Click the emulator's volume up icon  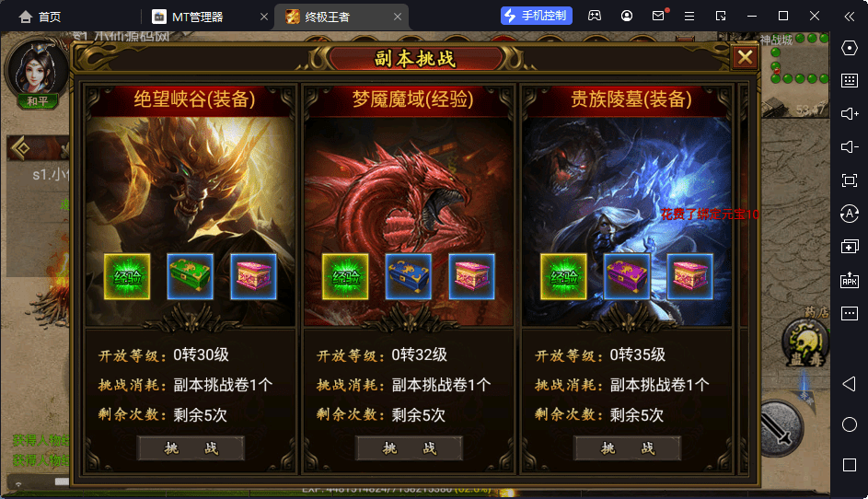(x=850, y=113)
